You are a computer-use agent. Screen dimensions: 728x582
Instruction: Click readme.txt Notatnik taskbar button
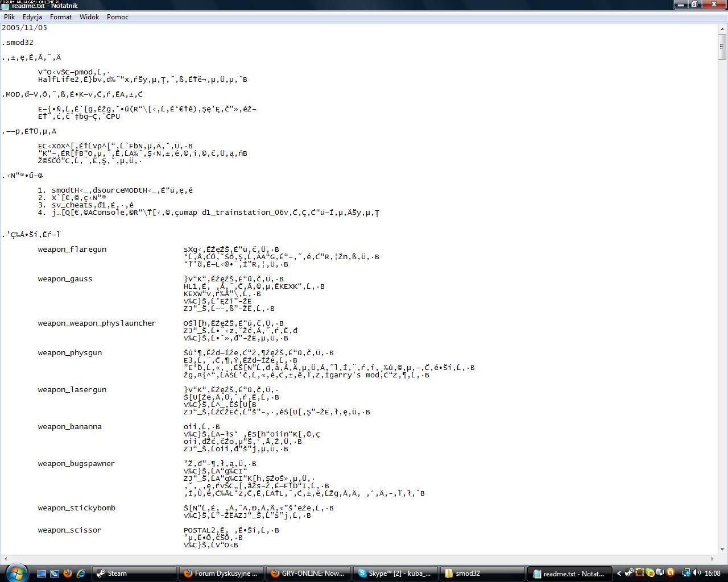(x=570, y=573)
